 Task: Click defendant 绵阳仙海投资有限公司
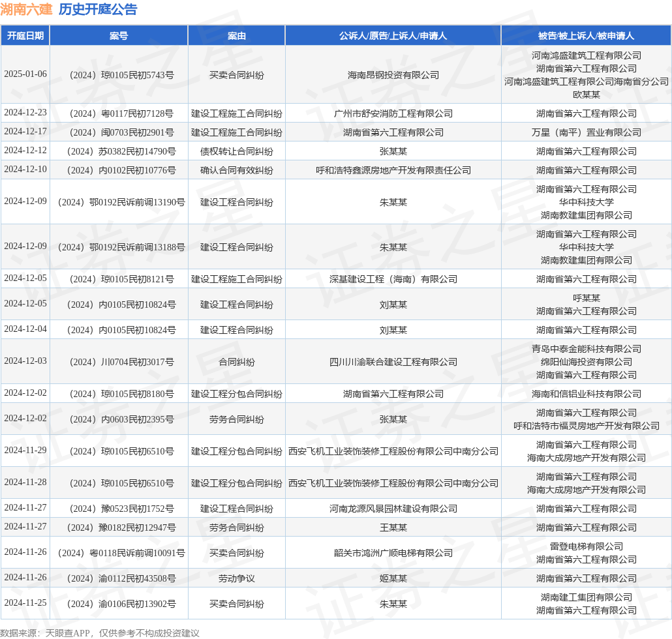(x=587, y=362)
